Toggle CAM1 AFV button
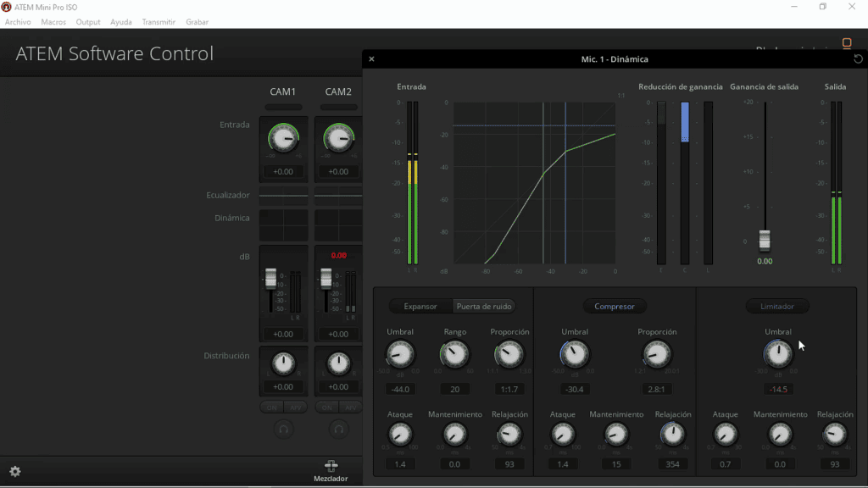Screen dimensions: 868x488 [x=296, y=408]
